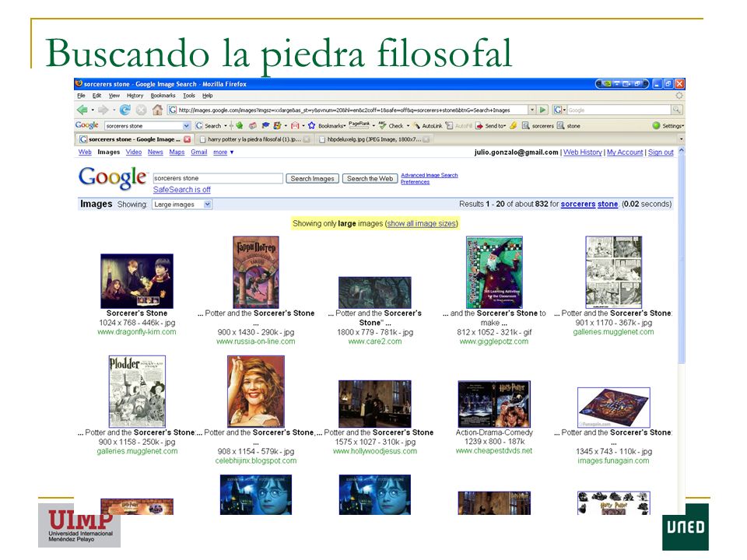Viewport: 747px width, 560px height.
Task: Open the View menu
Action: 114,95
